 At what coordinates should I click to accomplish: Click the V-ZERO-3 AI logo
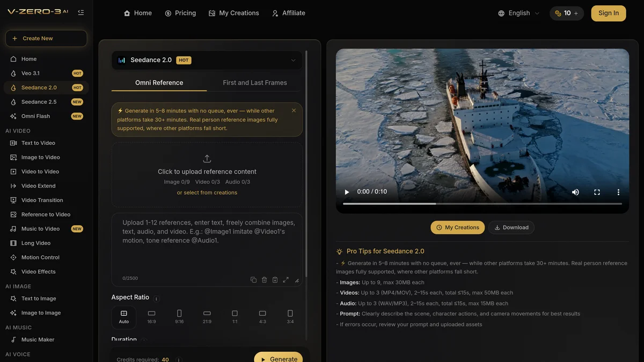click(x=38, y=11)
